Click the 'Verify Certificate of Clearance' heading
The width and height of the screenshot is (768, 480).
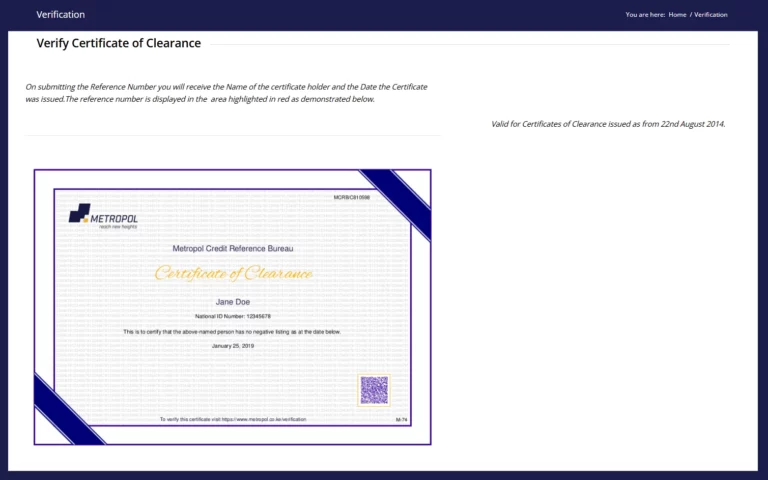(x=118, y=43)
